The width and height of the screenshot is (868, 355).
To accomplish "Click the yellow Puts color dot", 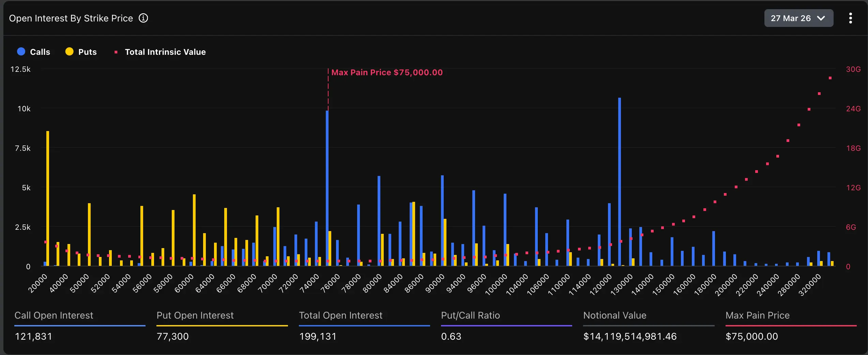I will [70, 51].
